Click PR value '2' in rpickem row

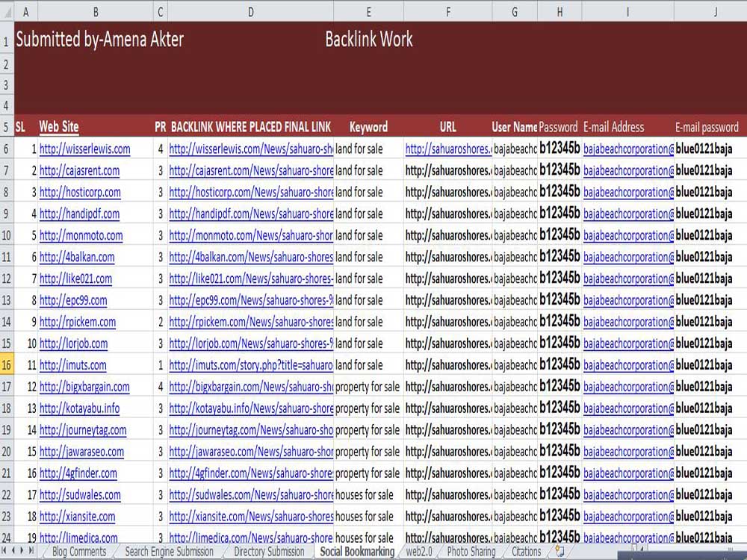161,322
